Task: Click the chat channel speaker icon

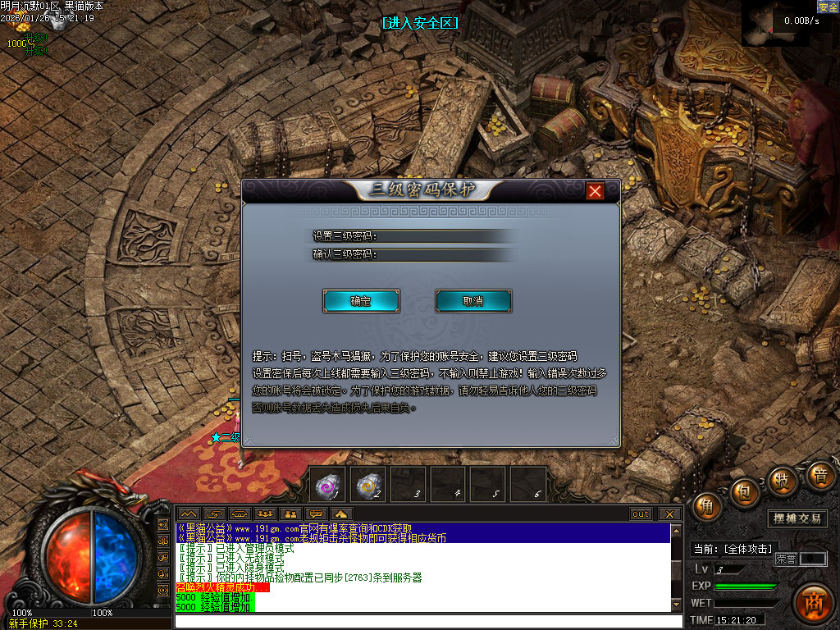Action: (317, 514)
